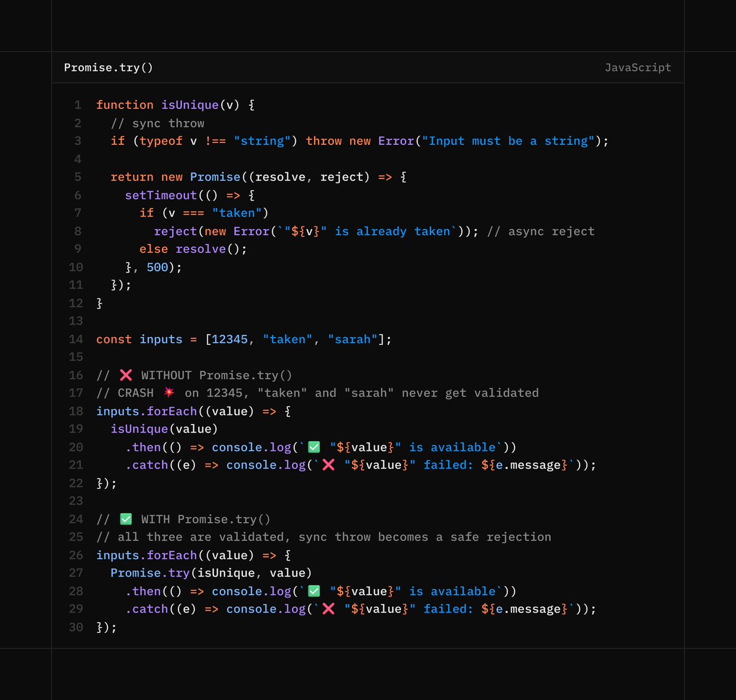Click the closing '});' on line 22
This screenshot has width=736, height=700.
click(107, 483)
